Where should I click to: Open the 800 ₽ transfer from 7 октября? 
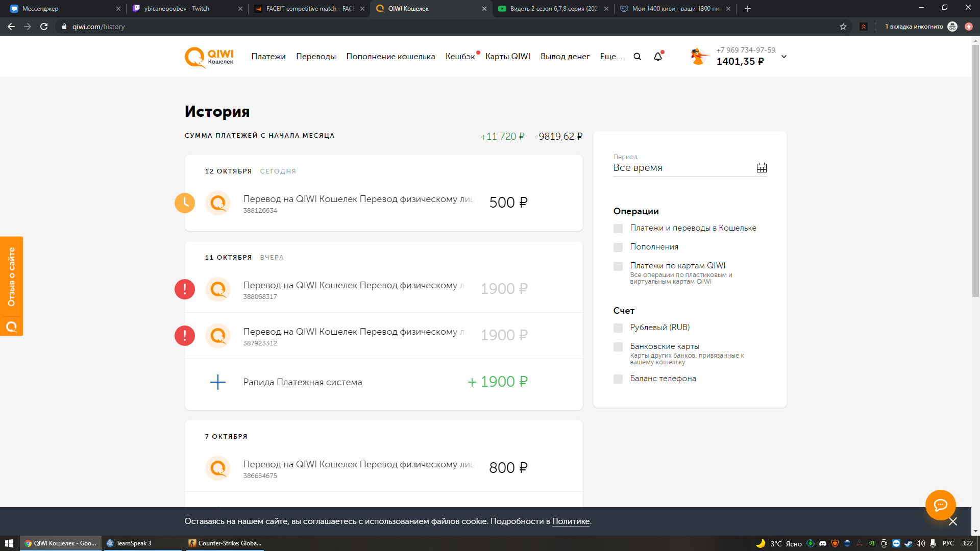click(x=383, y=468)
